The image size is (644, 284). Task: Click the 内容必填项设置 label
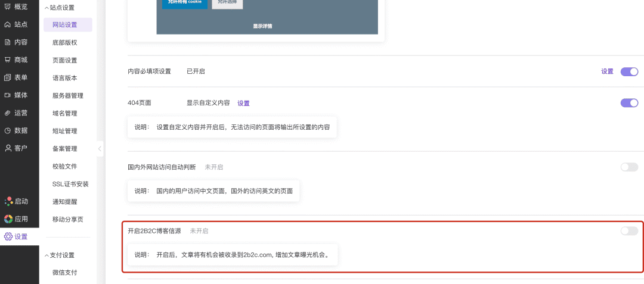[x=149, y=71]
